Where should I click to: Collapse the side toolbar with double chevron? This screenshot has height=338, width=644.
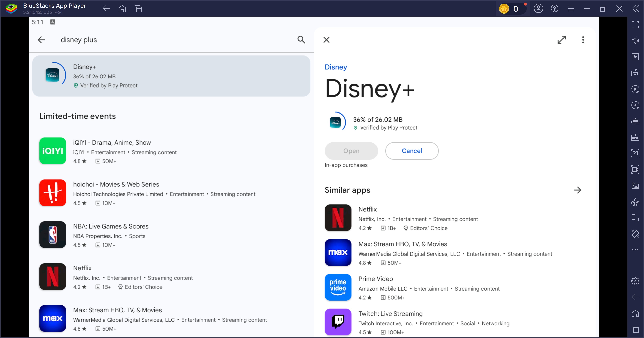[x=635, y=9]
